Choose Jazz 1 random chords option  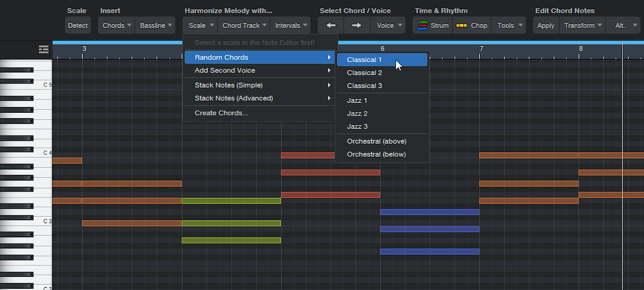pos(357,100)
